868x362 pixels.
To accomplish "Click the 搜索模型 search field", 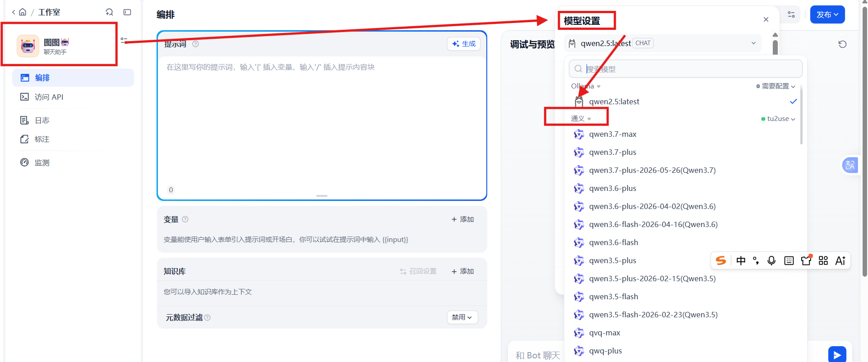I will tap(686, 69).
